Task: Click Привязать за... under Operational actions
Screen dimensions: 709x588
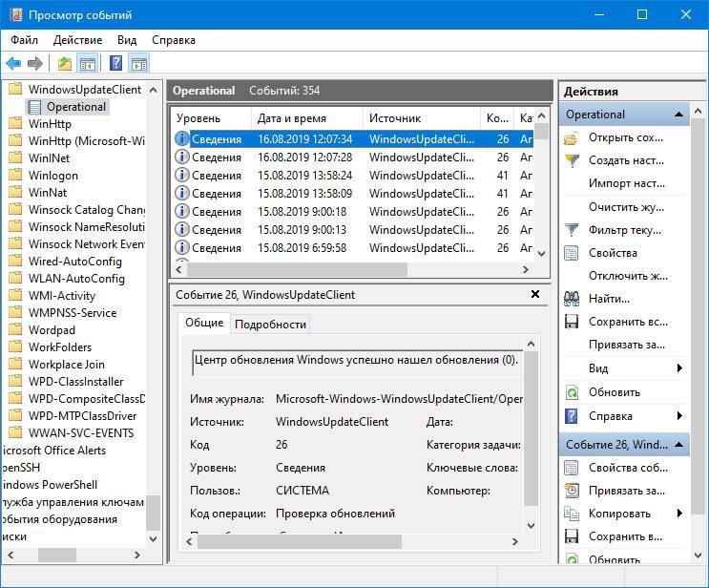Action: 627,345
